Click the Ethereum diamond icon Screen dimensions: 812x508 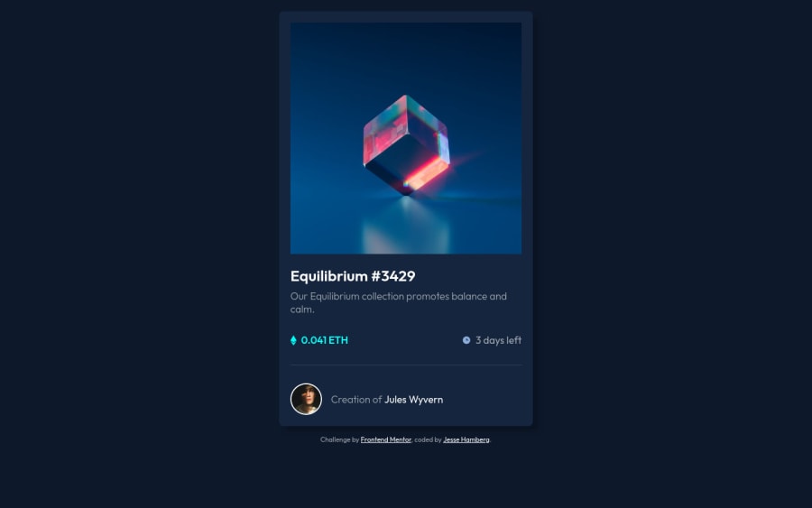pos(293,340)
